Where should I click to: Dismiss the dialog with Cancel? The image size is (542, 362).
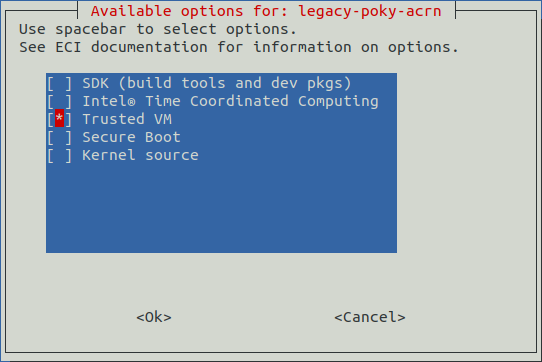[370, 317]
